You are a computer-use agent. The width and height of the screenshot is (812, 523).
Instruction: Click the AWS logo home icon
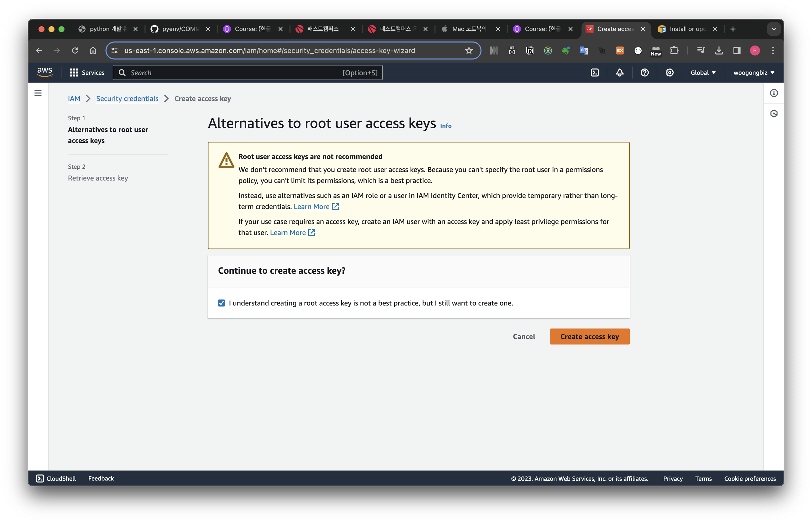44,72
